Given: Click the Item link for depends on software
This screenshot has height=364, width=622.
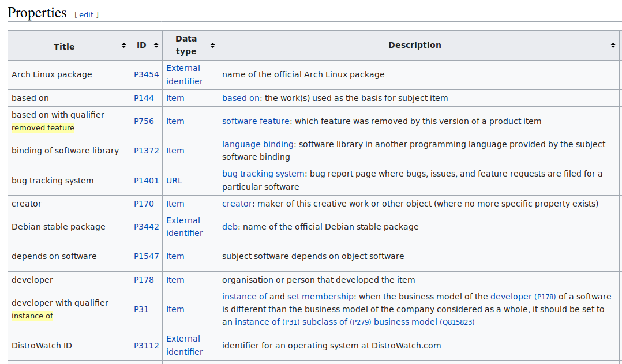Looking at the screenshot, I should pyautogui.click(x=175, y=256).
